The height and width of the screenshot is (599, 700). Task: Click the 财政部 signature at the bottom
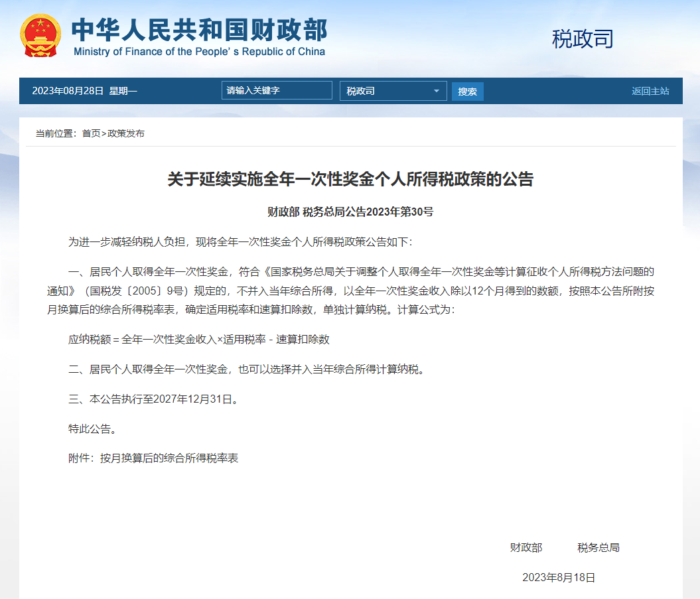click(x=525, y=547)
